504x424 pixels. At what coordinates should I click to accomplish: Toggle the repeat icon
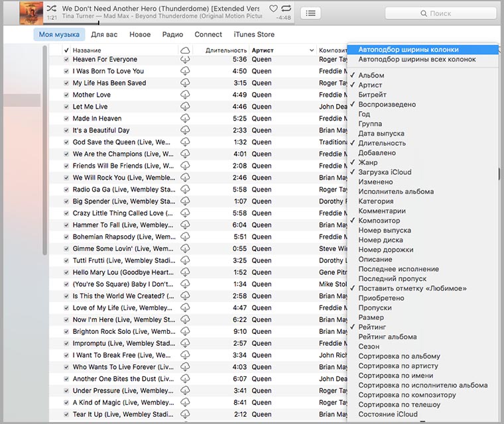[286, 8]
